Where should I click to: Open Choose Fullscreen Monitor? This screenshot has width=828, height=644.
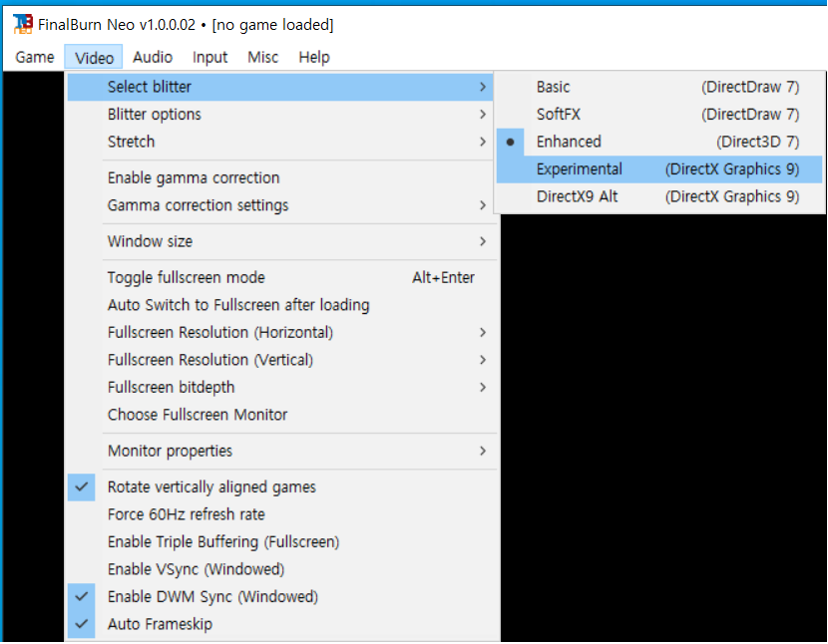tap(280, 415)
